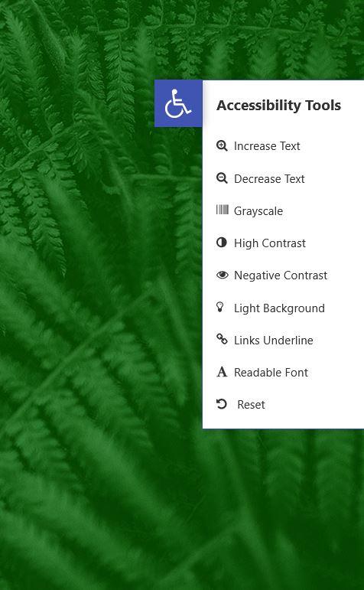
Task: Click the circular arrow reset icon
Action: pyautogui.click(x=222, y=404)
